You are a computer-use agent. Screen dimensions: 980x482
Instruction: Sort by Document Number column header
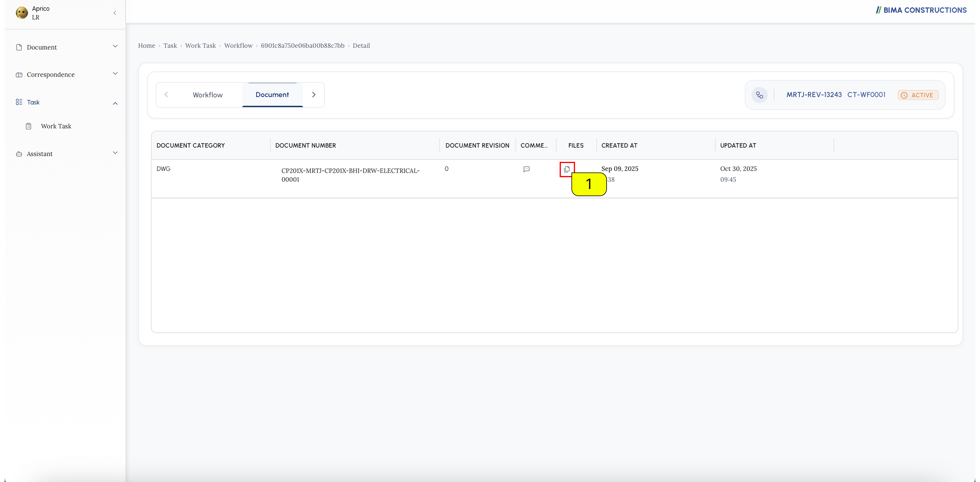click(x=306, y=145)
